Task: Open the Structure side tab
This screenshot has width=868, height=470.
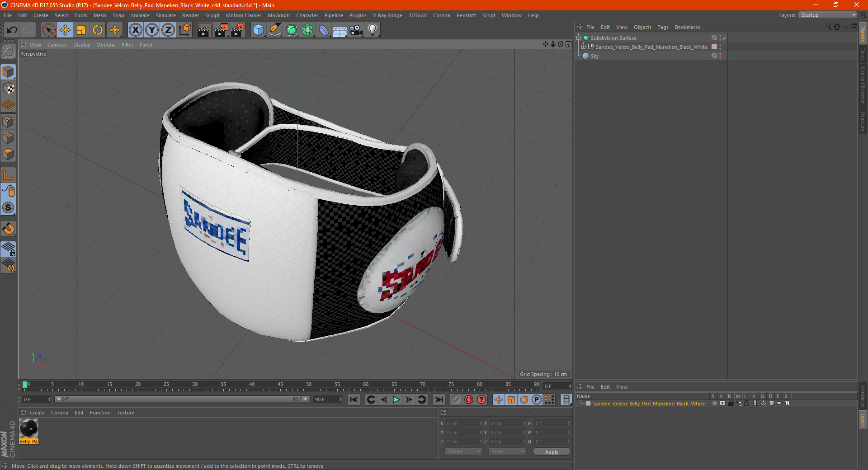Action: click(863, 121)
